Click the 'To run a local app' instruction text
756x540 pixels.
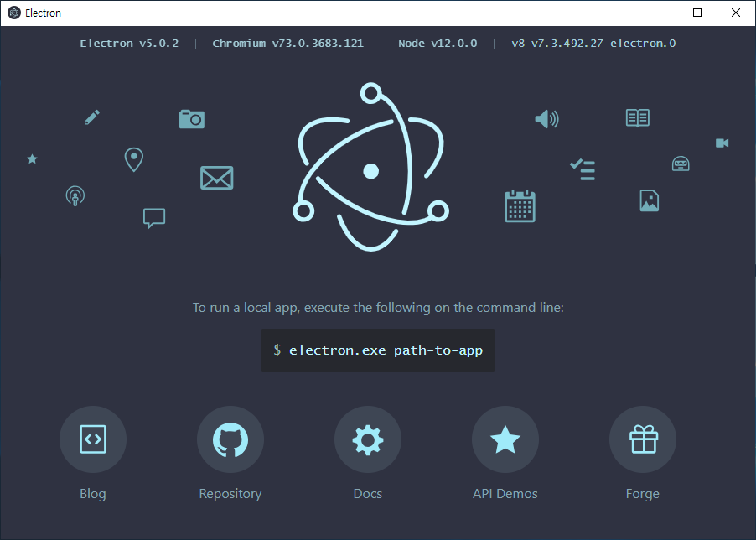click(378, 308)
